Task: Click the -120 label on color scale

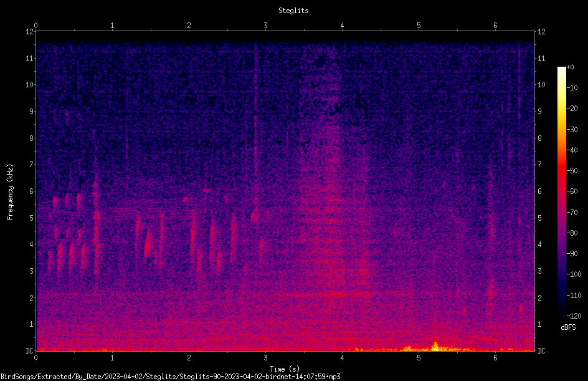Action: (574, 316)
